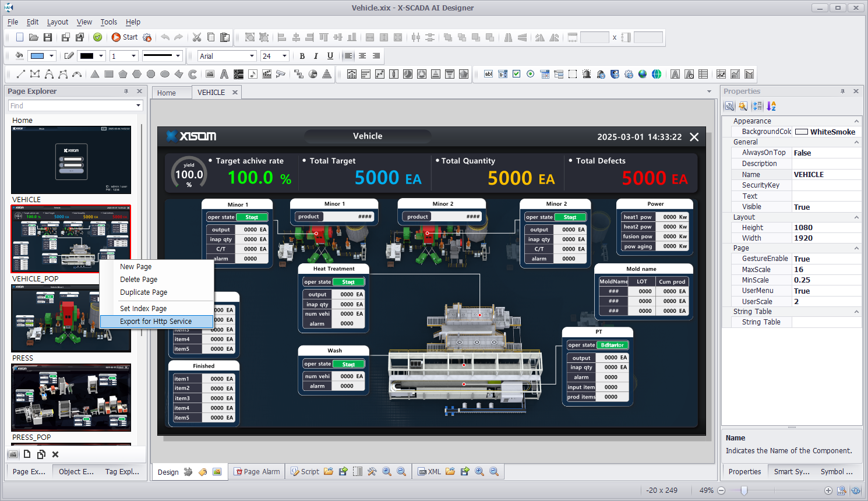
Task: Toggle Bold text formatting
Action: [x=302, y=56]
